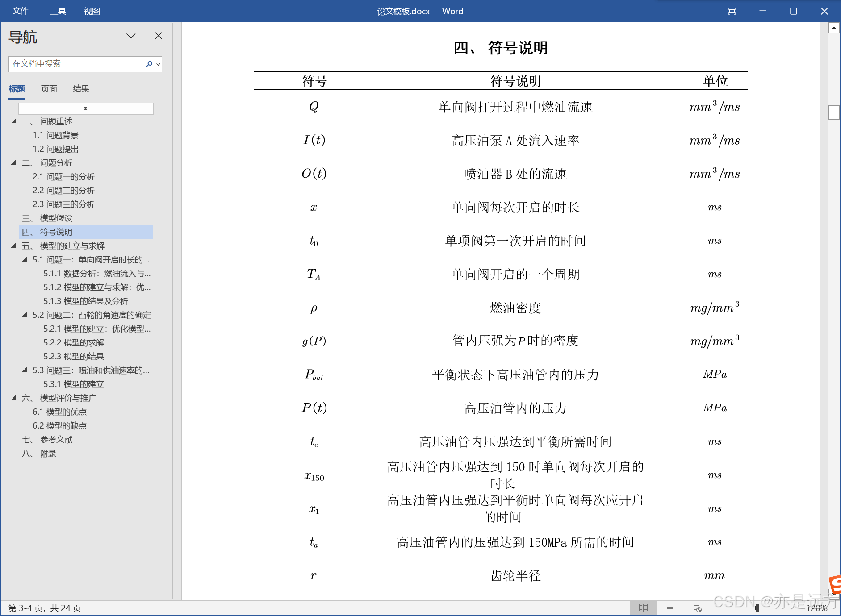The image size is (841, 616).
Task: Switch to Print Layout view icon
Action: 670,608
